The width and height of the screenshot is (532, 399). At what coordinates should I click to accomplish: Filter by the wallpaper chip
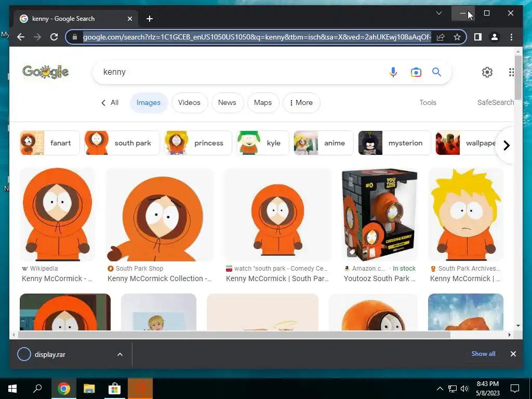point(466,143)
